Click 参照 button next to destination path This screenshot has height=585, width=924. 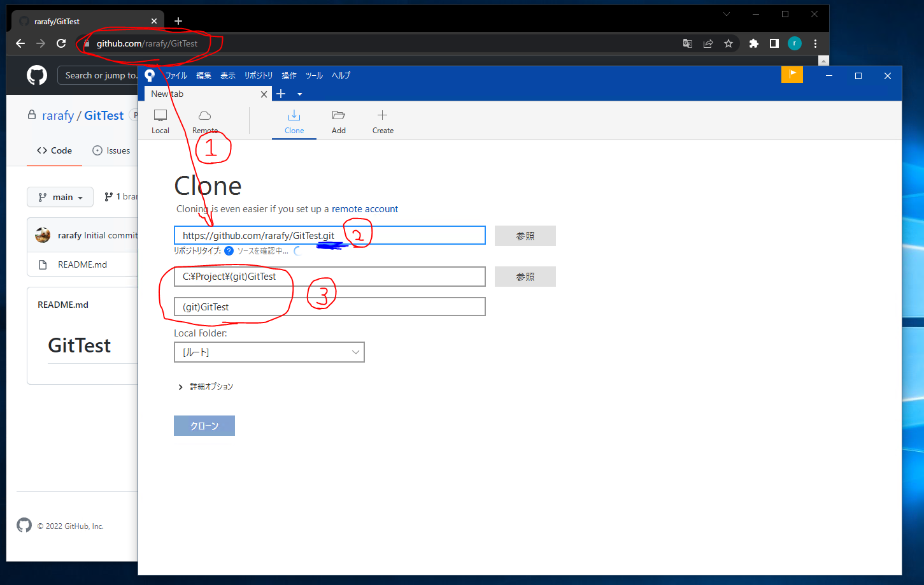(525, 277)
